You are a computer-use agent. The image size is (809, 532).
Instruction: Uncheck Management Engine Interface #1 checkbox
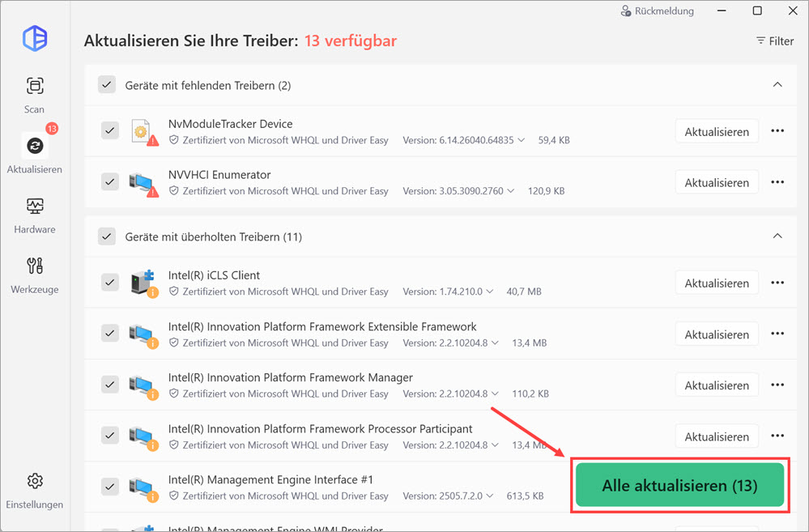tap(110, 487)
